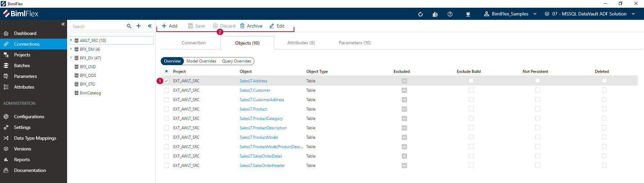Viewport: 644px width, 183px height.
Task: Open the SalesLT.Product object link
Action: pos(253,109)
